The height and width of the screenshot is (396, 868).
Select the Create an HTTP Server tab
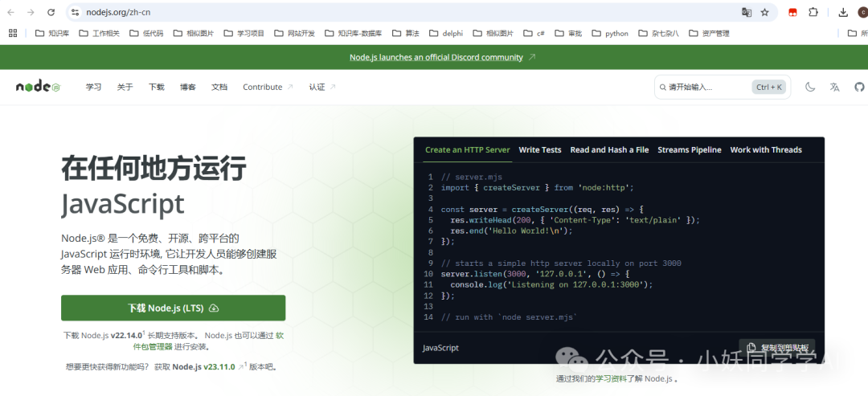click(x=467, y=150)
